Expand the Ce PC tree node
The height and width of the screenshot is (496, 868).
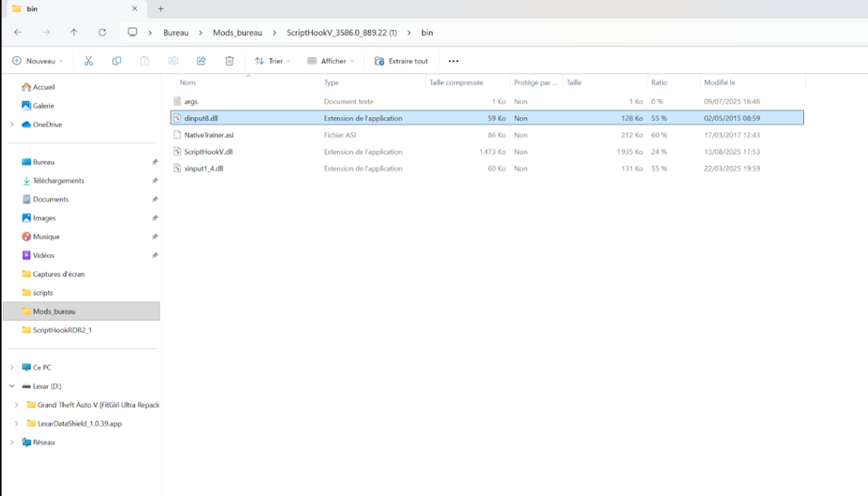(12, 368)
